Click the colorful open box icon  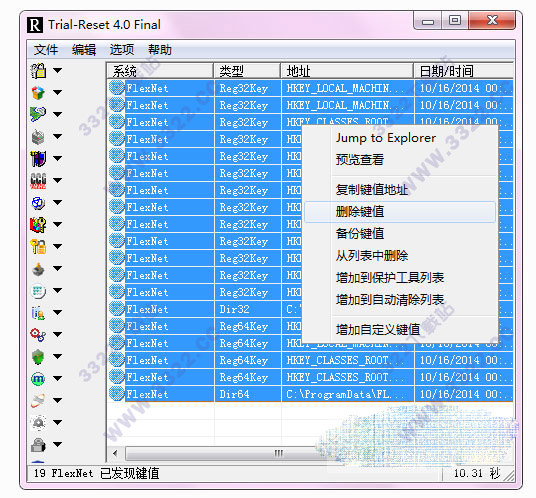(38, 93)
